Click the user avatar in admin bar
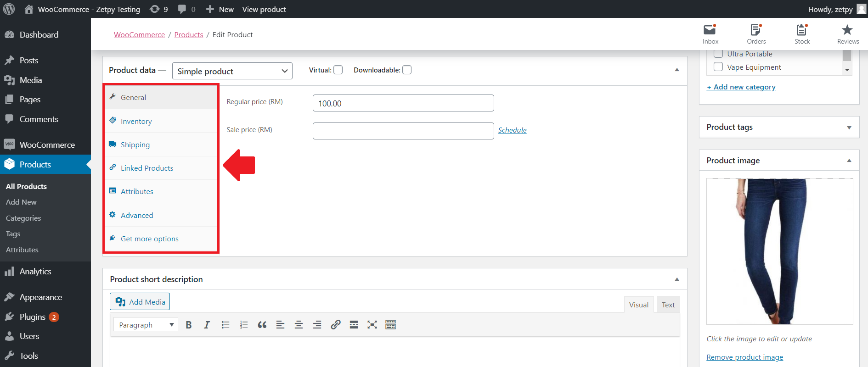This screenshot has height=367, width=868. pos(861,9)
